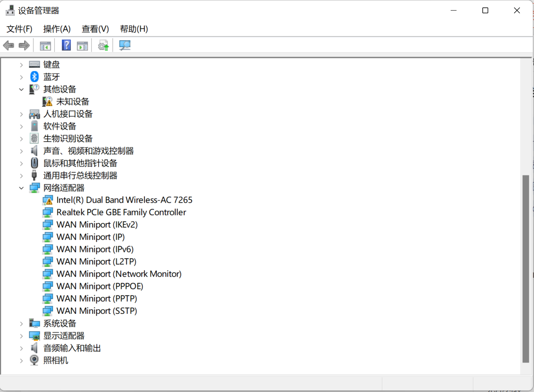This screenshot has width=534, height=392.
Task: Click the speaker icon beside 声音、视频和游戏控制器
Action: tap(34, 151)
